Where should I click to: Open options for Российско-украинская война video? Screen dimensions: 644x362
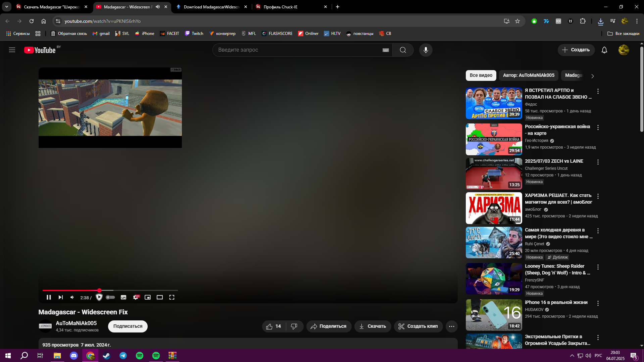coord(598,127)
